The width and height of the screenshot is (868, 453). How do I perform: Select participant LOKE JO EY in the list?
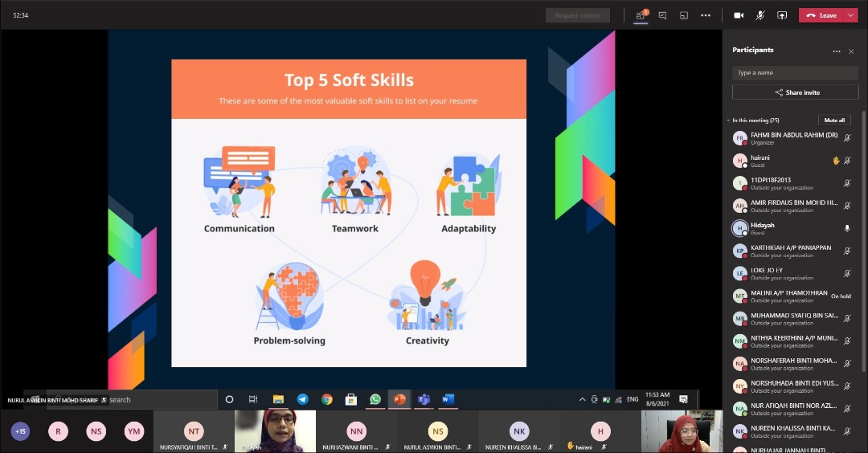point(792,273)
